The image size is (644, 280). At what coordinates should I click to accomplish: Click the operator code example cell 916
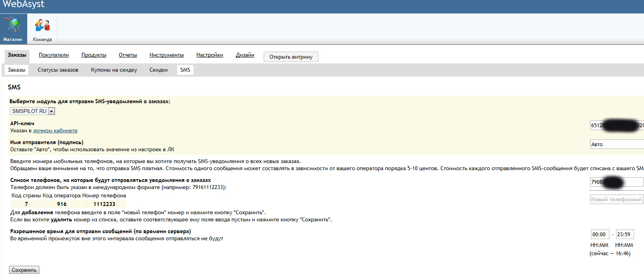(62, 204)
